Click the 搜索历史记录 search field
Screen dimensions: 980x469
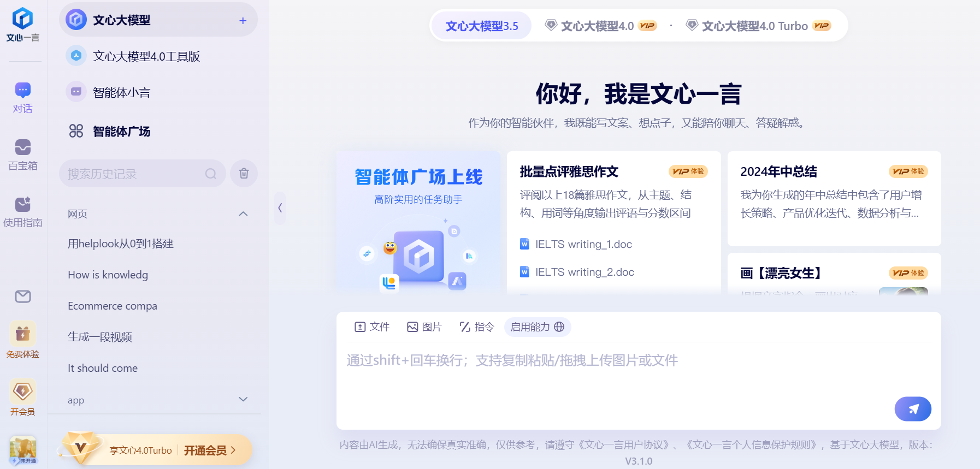[x=142, y=174]
